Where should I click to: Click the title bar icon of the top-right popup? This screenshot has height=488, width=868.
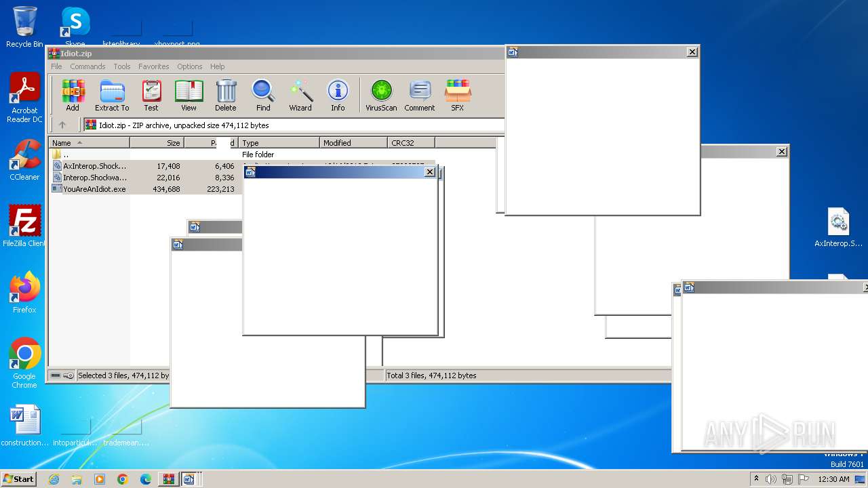(x=513, y=52)
